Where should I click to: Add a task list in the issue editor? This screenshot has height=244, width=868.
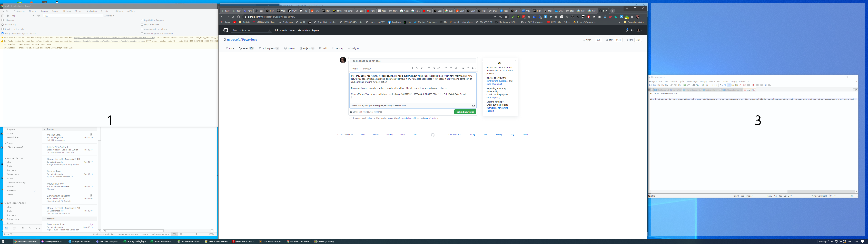(x=456, y=68)
